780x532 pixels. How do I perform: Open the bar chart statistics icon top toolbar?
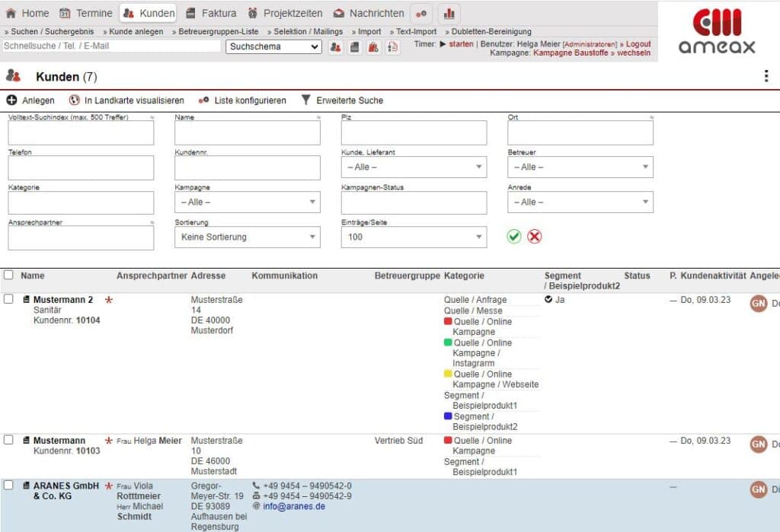(x=448, y=13)
